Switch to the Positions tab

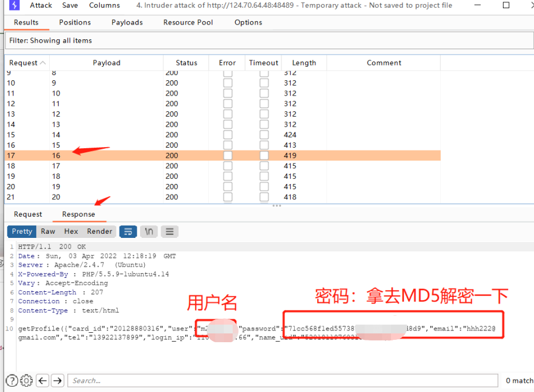pos(75,22)
